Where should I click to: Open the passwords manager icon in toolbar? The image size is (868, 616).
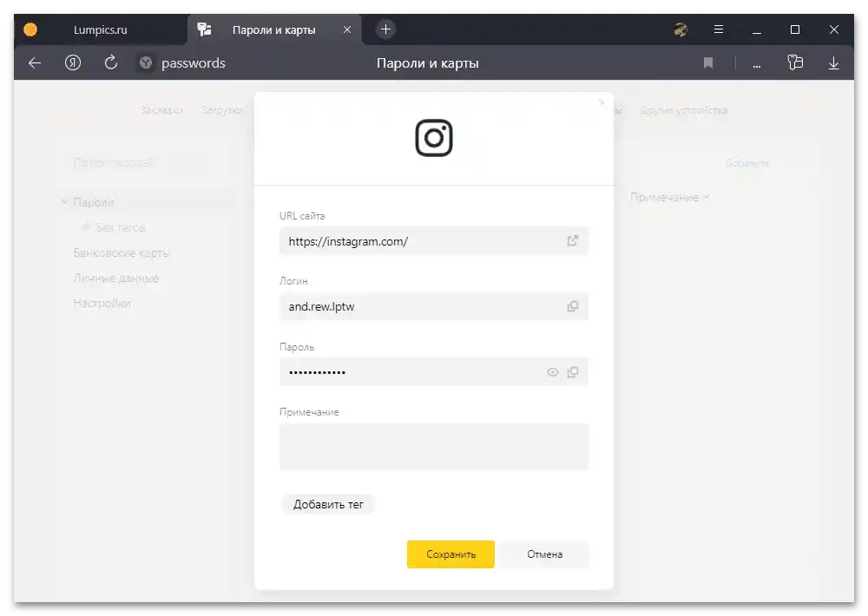pyautogui.click(x=795, y=62)
